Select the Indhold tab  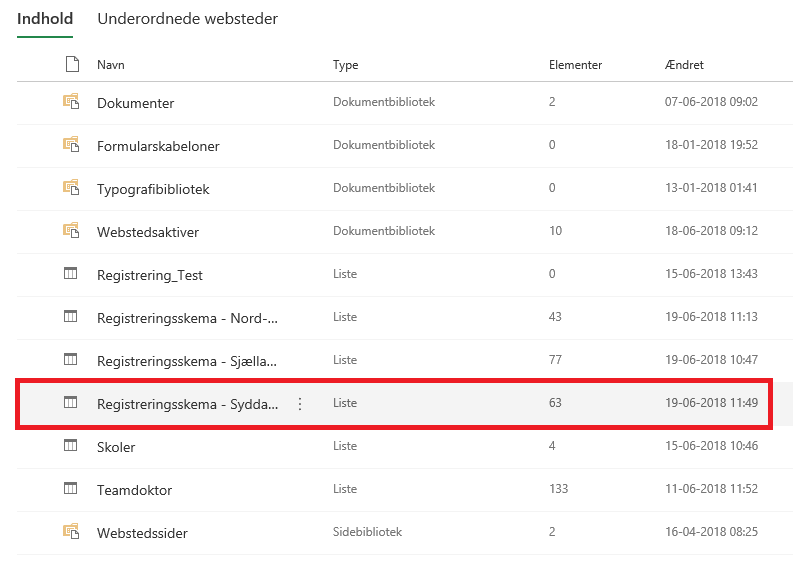(x=44, y=19)
